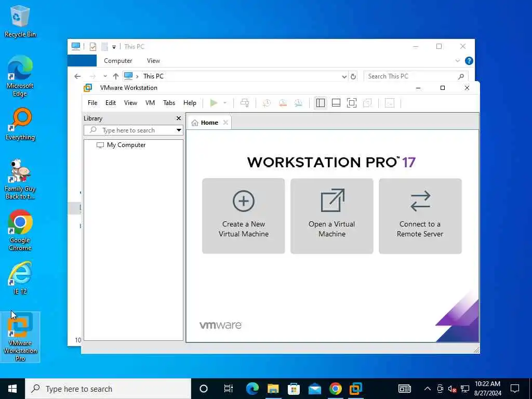Refresh the This PC window

click(x=353, y=77)
